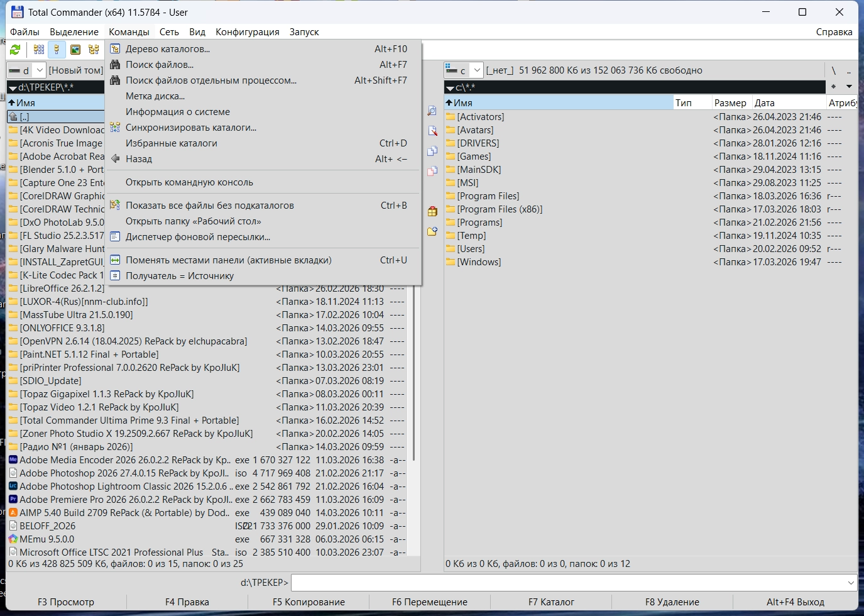
Task: Switch to thumbnail picture view icon
Action: pos(75,50)
